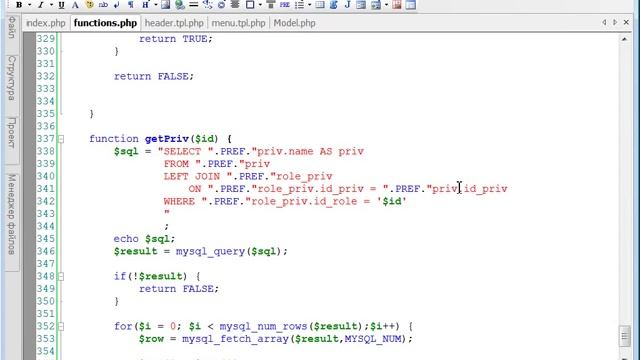
Task: Open the header.tpl.php tab
Action: point(174,23)
